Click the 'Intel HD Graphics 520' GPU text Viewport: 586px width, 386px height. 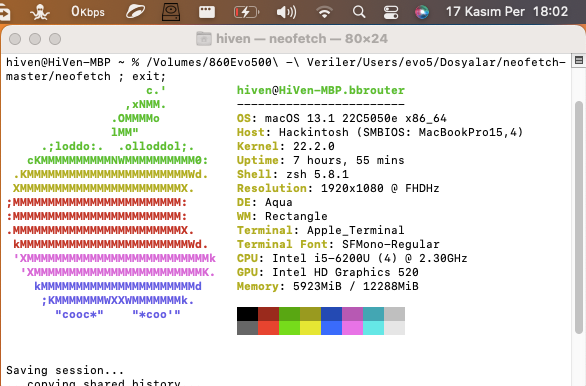click(x=345, y=272)
